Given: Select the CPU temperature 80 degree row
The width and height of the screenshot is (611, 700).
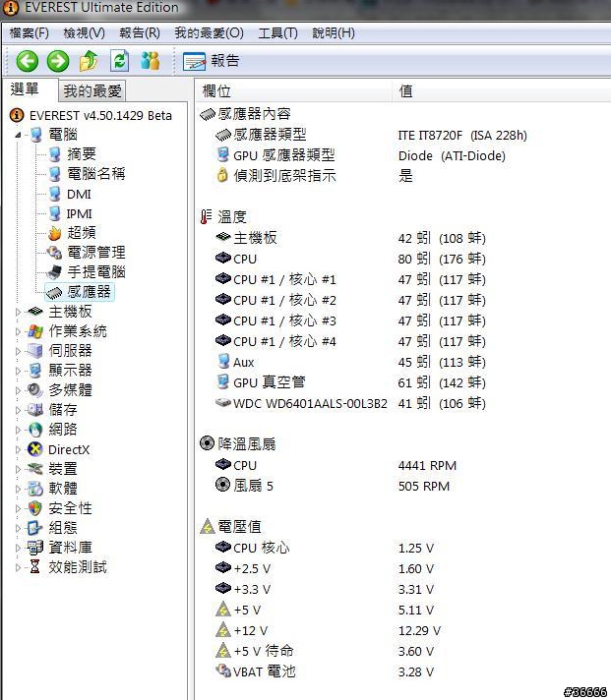Looking at the screenshot, I should [x=350, y=259].
